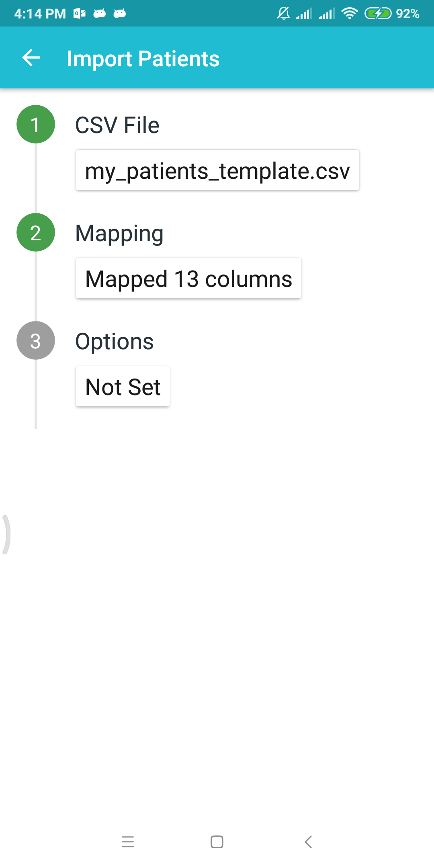Tap the Import Patients title
434x868 pixels.
click(x=143, y=59)
